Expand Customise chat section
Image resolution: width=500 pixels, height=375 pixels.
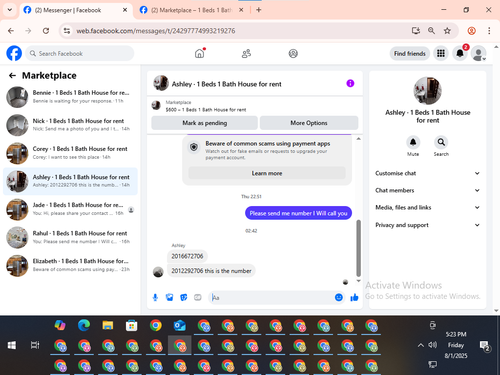[428, 173]
